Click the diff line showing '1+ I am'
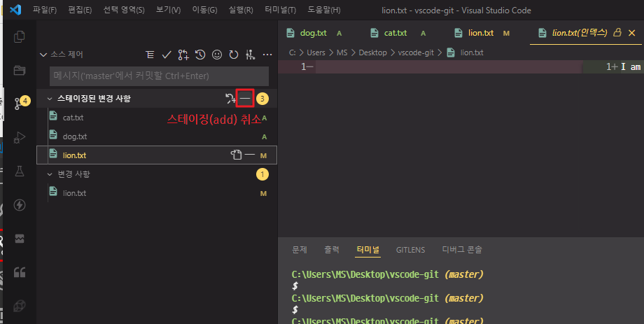Screen dimensions: 644x324 click(x=613, y=67)
